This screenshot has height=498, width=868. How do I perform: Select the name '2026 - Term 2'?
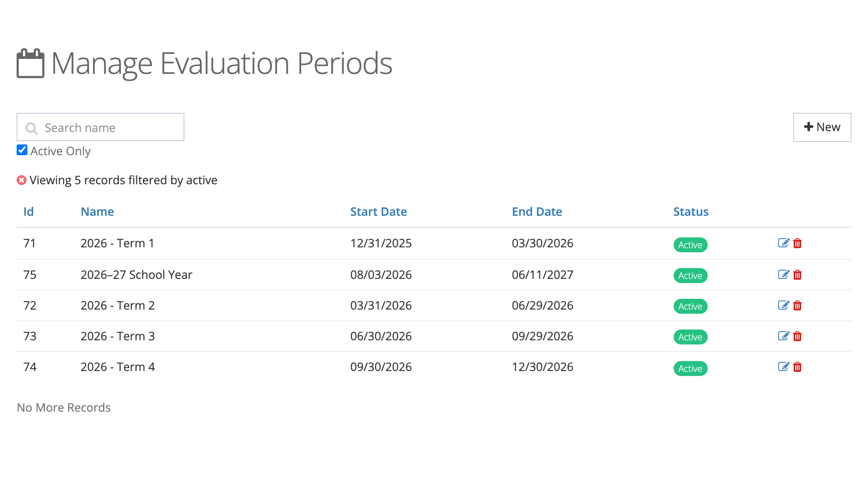point(118,305)
